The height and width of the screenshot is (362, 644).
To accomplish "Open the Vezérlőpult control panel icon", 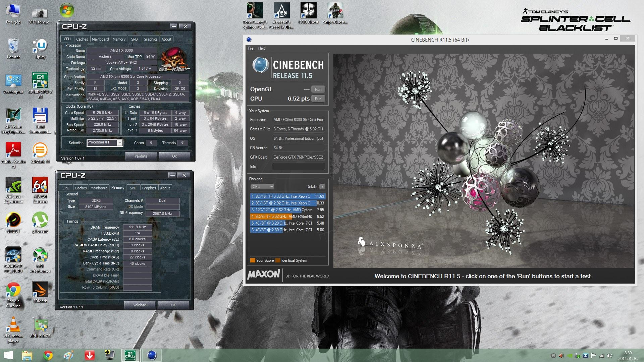I will 13,84.
